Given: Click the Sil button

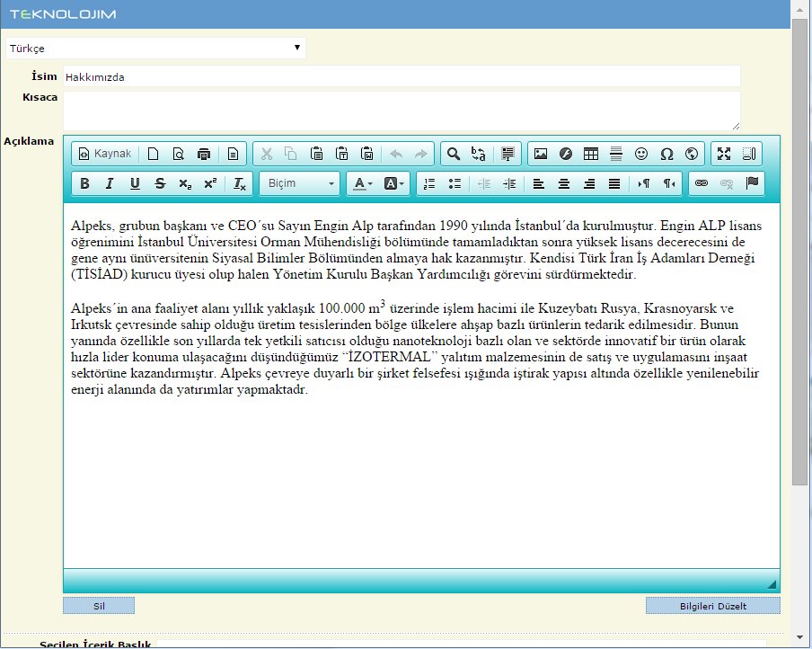Looking at the screenshot, I should coord(99,606).
